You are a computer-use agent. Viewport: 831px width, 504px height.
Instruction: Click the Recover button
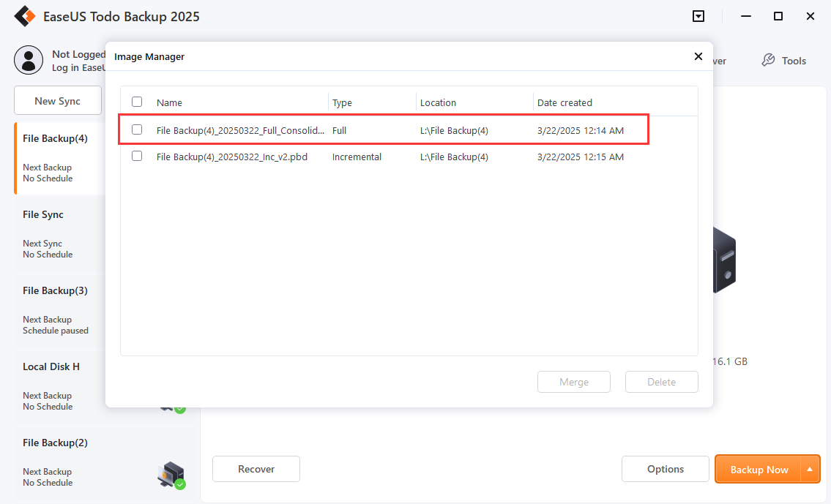256,469
